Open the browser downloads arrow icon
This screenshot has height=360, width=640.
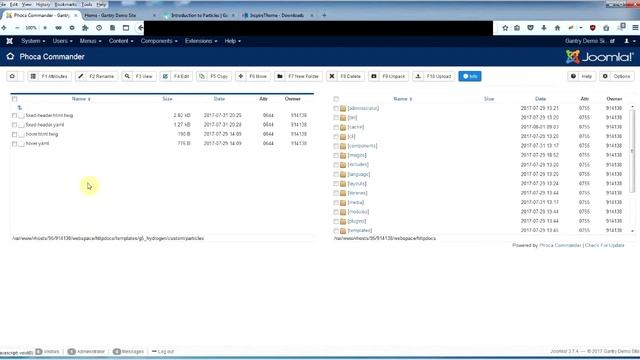pyautogui.click(x=544, y=28)
